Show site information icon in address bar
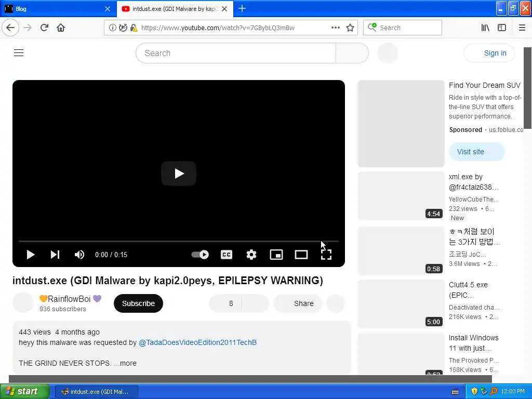The width and height of the screenshot is (532, 399). [x=112, y=28]
